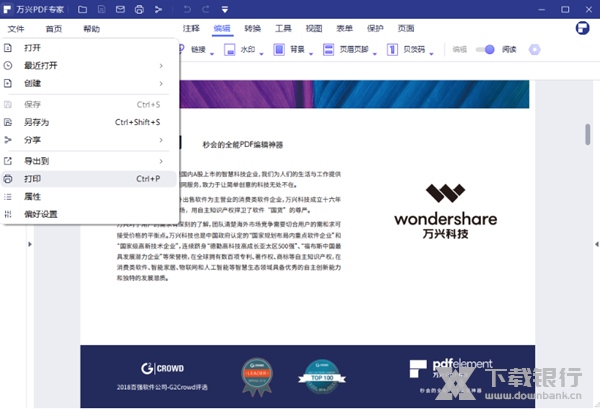The width and height of the screenshot is (600, 409).
Task: Click the 阅读 mode label
Action: click(509, 49)
